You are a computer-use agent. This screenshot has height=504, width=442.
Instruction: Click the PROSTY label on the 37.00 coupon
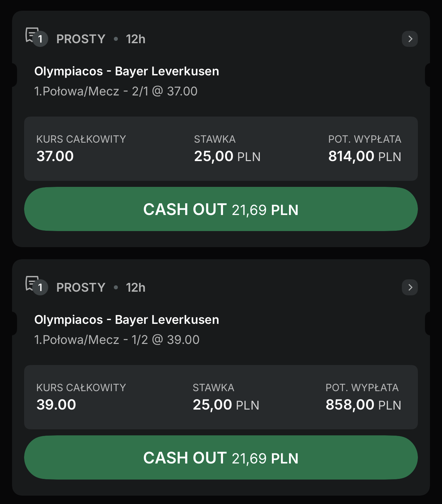coord(81,39)
